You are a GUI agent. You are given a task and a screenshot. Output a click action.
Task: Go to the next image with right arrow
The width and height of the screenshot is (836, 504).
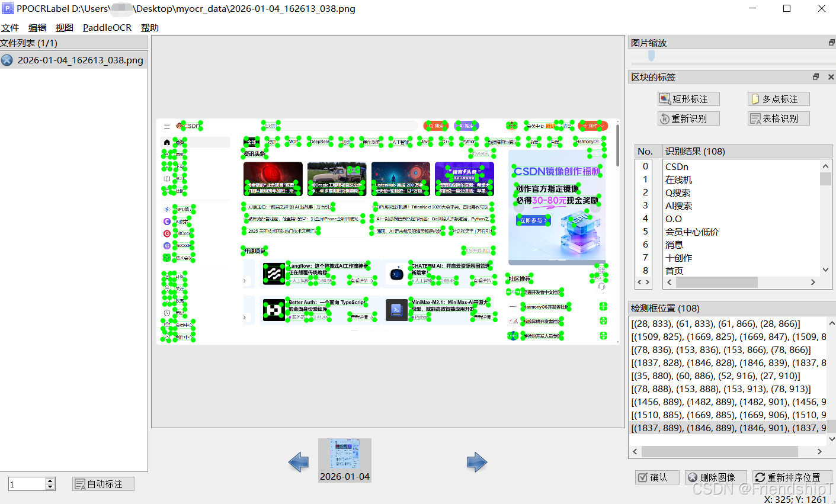point(477,462)
